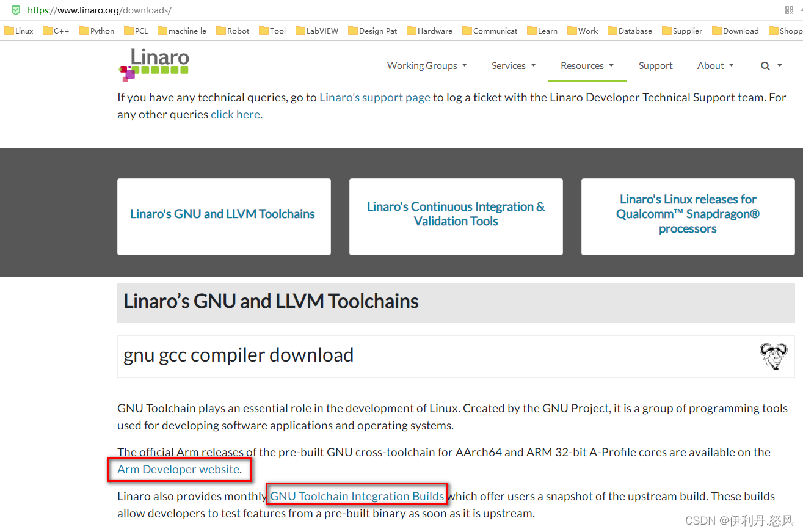The image size is (803, 532).
Task: Expand the search dropdown caret
Action: point(780,66)
